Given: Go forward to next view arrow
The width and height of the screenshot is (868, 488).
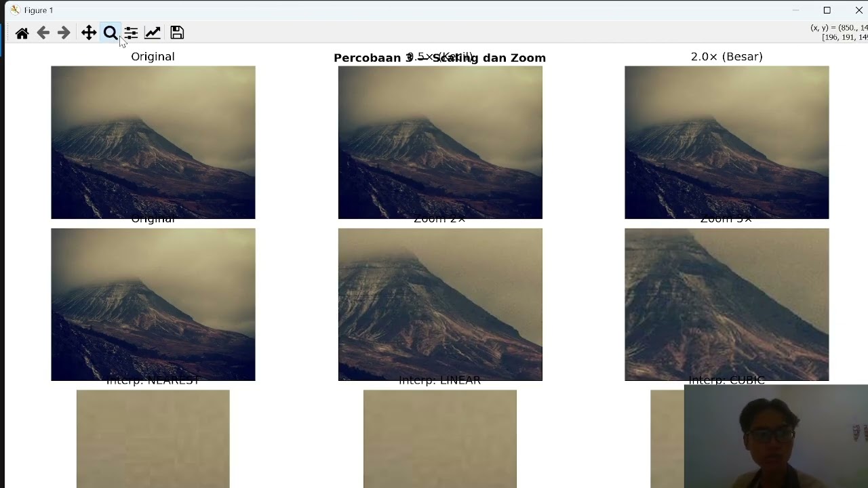Looking at the screenshot, I should coord(64,33).
